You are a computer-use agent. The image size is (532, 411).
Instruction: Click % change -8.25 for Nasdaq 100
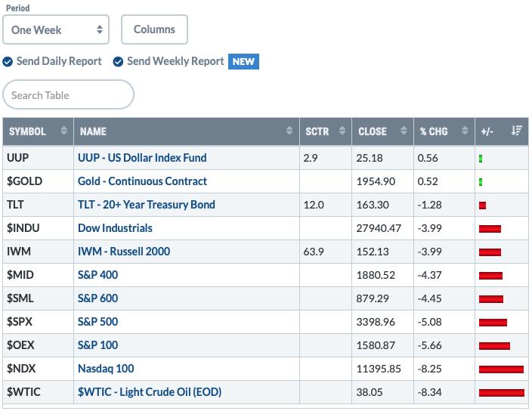(x=429, y=369)
